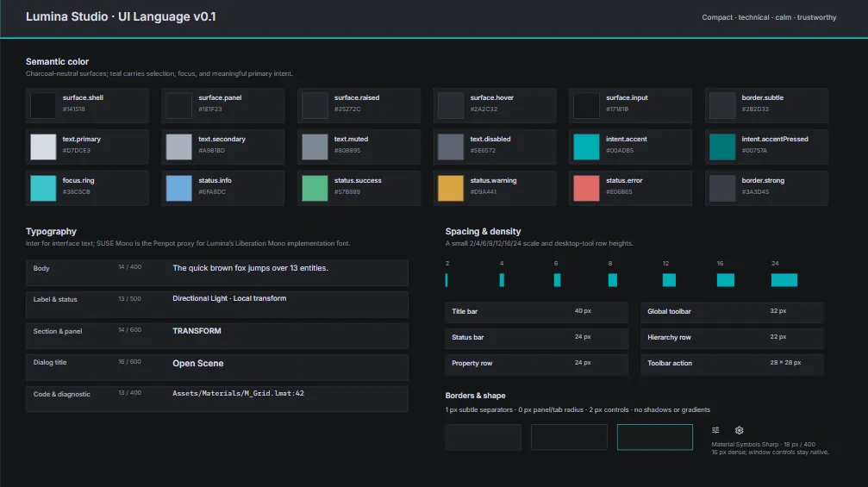Click the 'Lumina Studio · UI Language v0.1' title
868x487 pixels.
(121, 16)
